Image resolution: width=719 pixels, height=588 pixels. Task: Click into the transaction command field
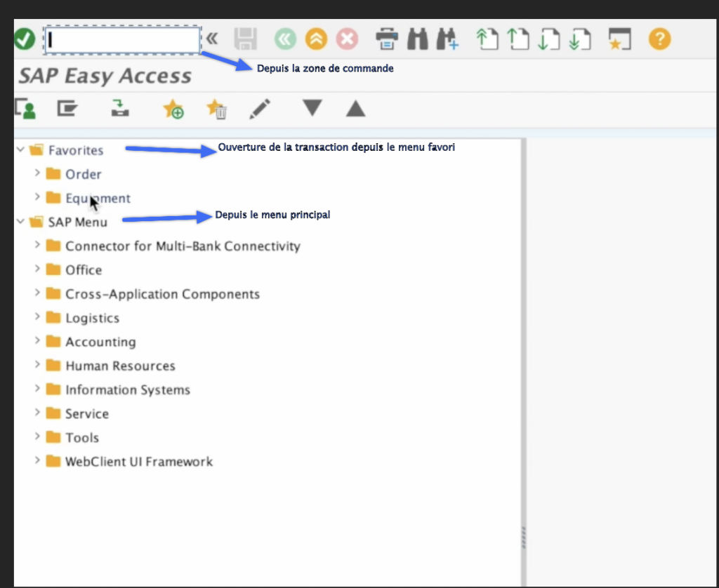point(123,41)
